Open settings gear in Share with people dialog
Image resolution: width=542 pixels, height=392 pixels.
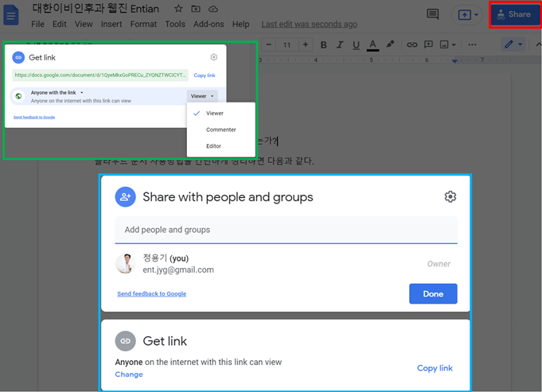point(450,197)
